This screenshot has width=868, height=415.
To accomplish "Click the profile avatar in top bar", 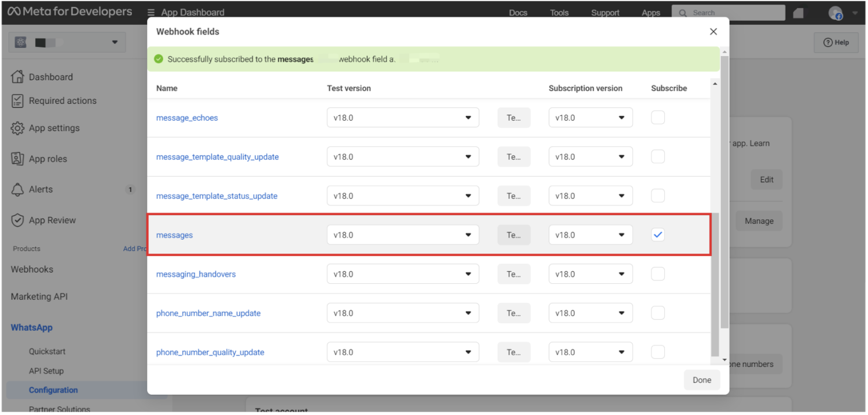I will click(835, 13).
